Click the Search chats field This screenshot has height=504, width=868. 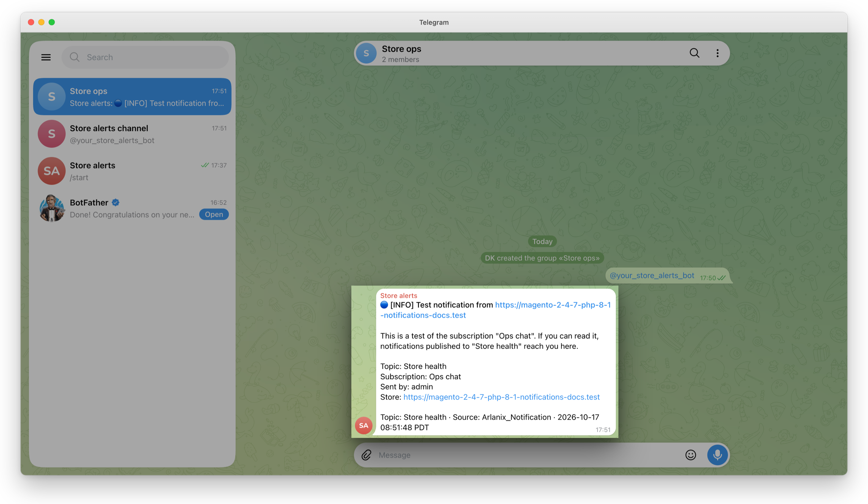click(145, 57)
